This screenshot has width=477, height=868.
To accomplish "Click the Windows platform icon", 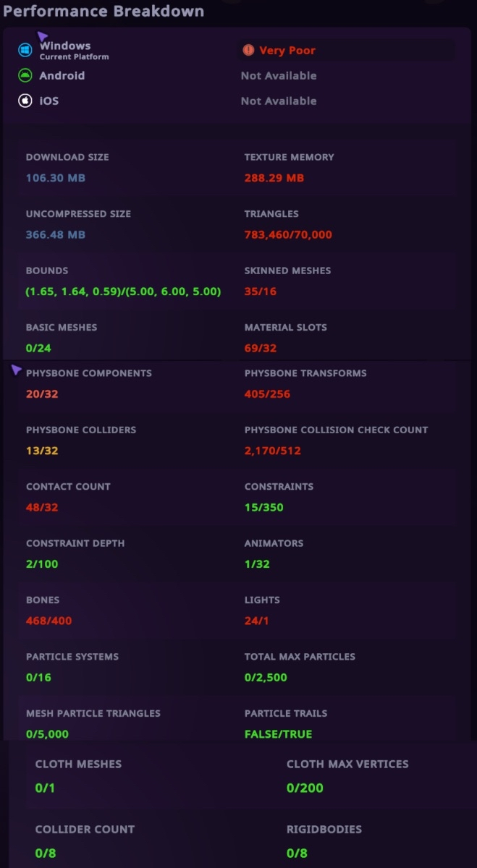I will [25, 50].
